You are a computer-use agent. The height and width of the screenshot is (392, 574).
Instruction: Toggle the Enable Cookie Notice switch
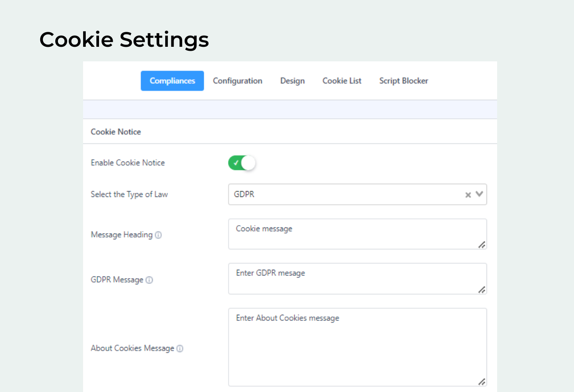(242, 163)
